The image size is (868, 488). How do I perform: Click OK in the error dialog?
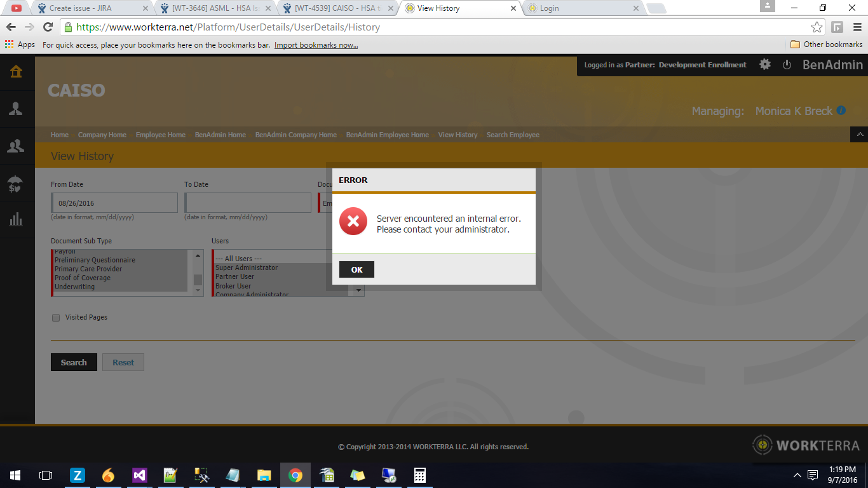click(356, 269)
